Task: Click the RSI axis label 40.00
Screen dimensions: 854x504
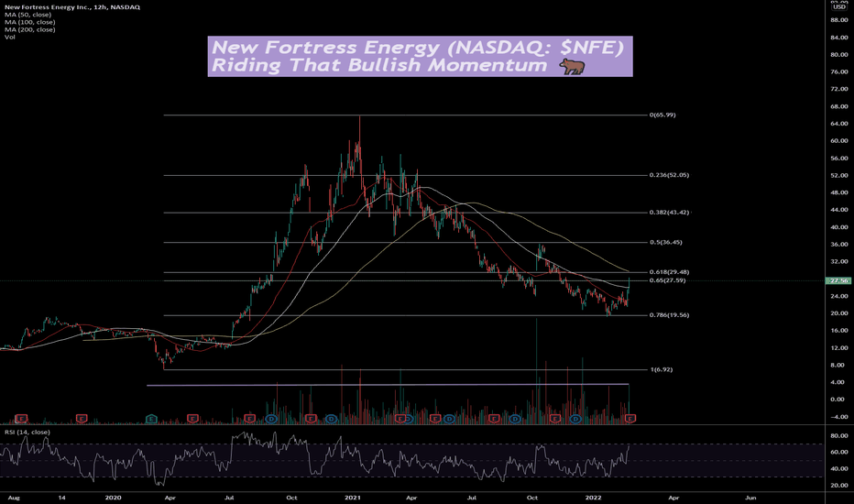Action: click(839, 468)
